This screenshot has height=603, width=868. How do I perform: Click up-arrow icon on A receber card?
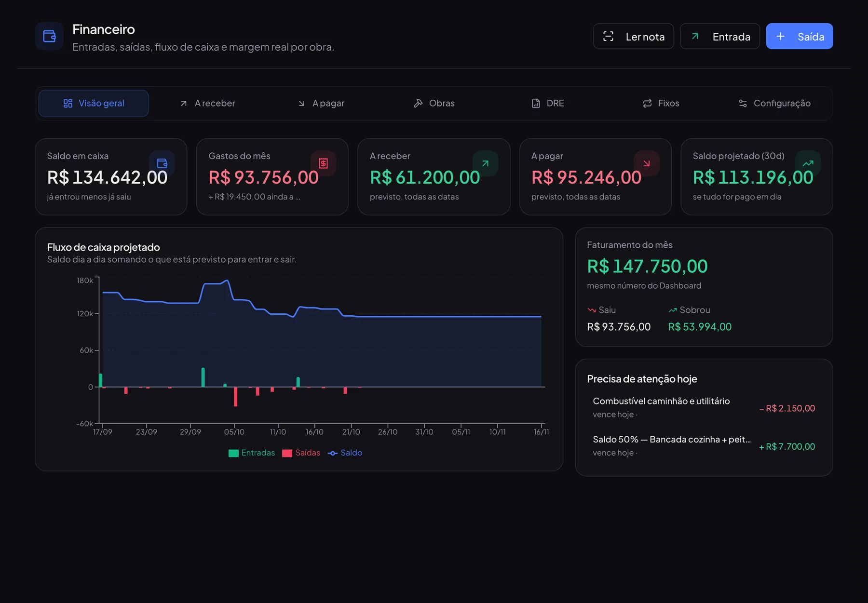click(485, 163)
